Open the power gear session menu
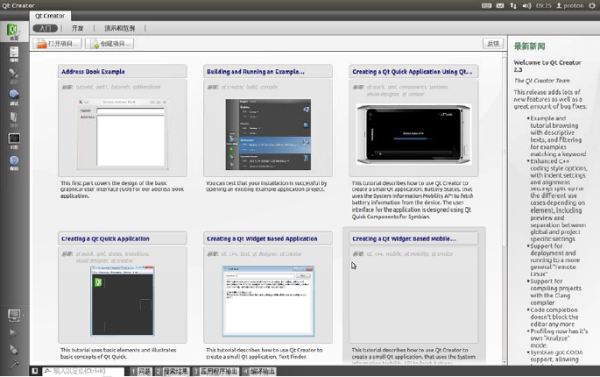Screen dimensions: 600x377 click(592, 5)
